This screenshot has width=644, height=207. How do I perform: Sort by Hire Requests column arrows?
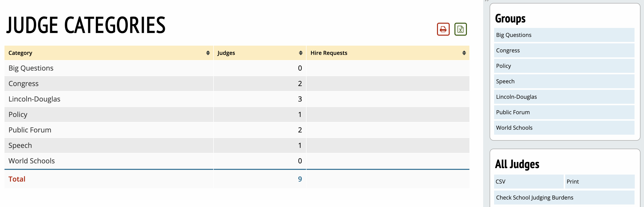(464, 53)
